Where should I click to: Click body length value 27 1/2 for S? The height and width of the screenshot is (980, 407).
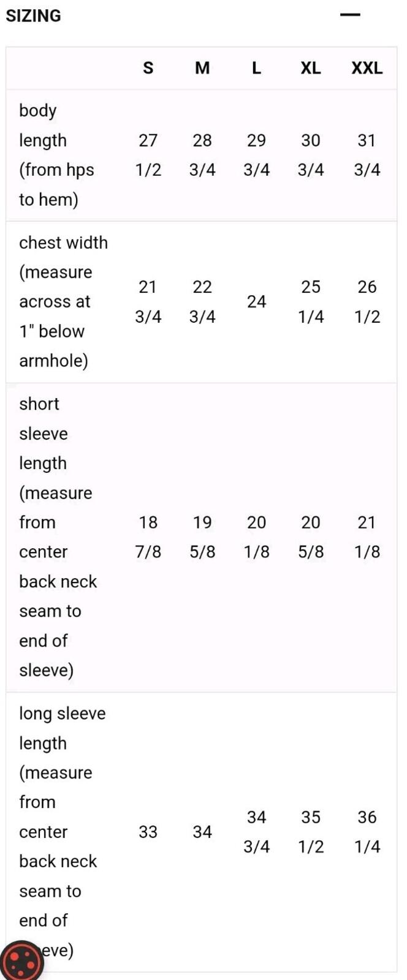(x=148, y=155)
